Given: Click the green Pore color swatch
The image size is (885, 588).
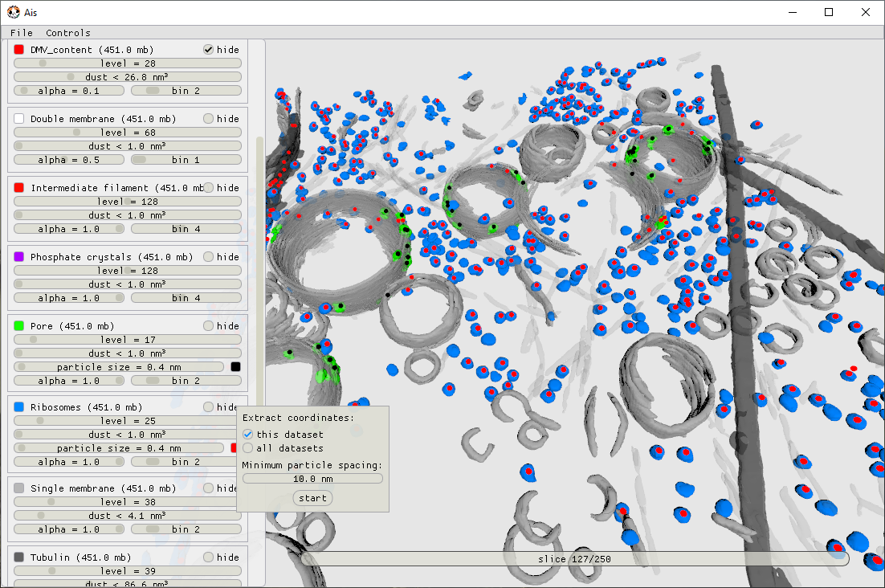Looking at the screenshot, I should (18, 325).
